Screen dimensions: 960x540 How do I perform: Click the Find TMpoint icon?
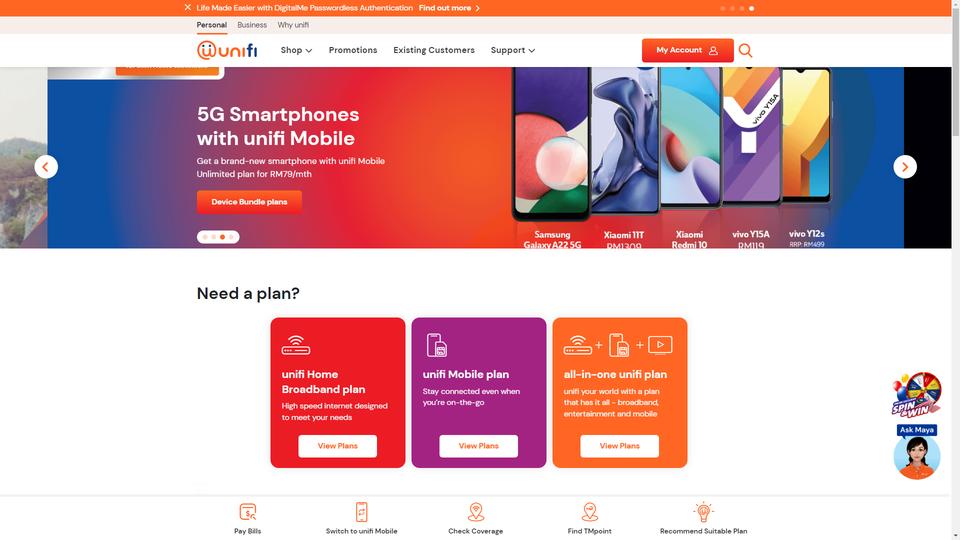tap(590, 512)
